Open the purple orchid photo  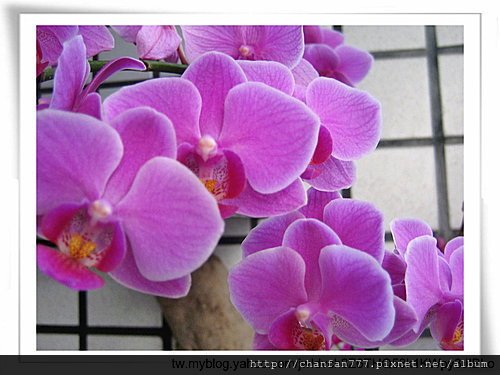[x=250, y=188]
